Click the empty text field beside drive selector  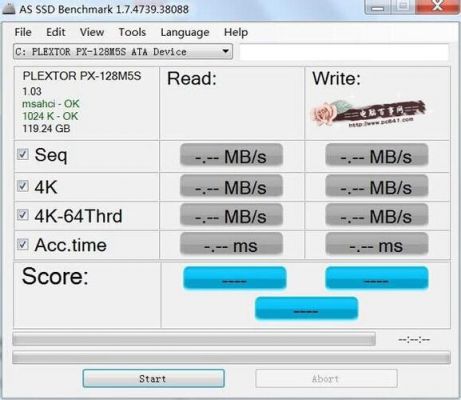point(344,52)
